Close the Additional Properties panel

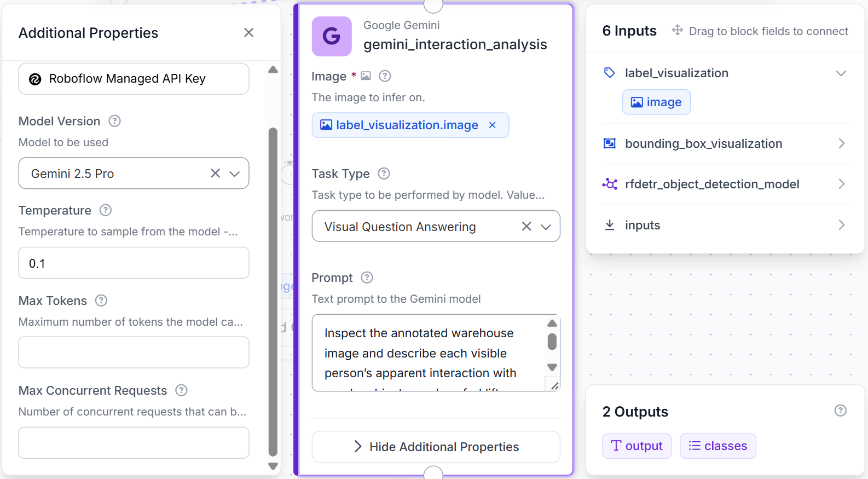248,33
